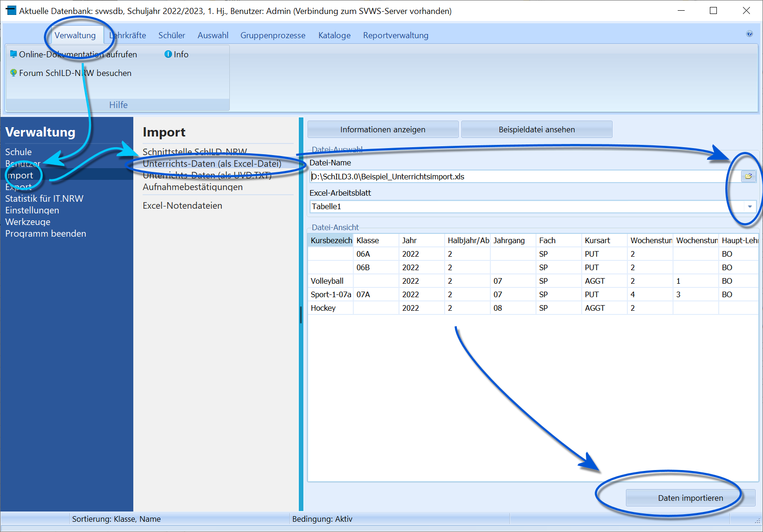
Task: Click 'Sortierung: Klasse, Name' in status bar
Action: (x=117, y=519)
